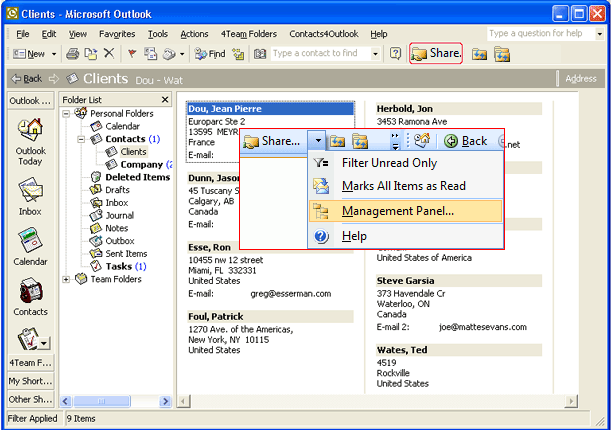Open Inbox shortcut in Outlook bar

[x=30, y=197]
